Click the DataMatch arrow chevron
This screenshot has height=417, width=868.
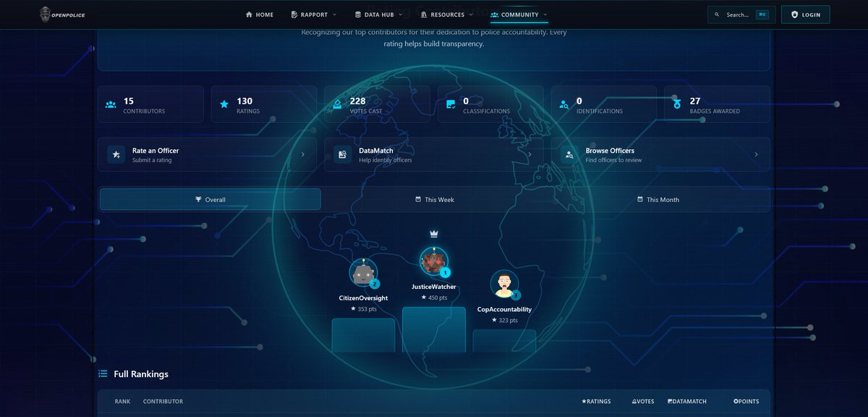click(x=529, y=154)
